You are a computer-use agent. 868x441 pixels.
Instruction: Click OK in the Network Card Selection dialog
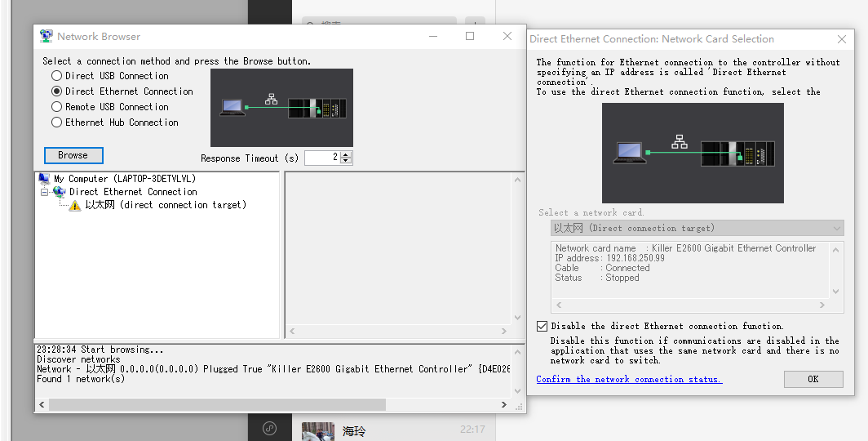813,379
